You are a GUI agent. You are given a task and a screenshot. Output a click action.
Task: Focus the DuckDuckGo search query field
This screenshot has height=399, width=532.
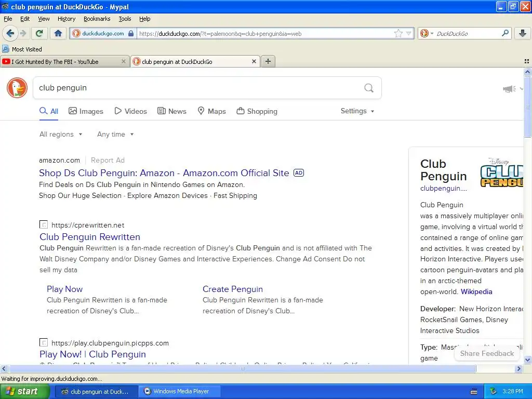[198, 88]
